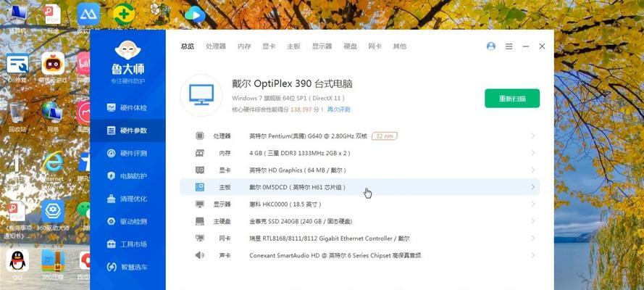Click the 网卡 network adapter icon
The image size is (644, 290).
(200, 239)
